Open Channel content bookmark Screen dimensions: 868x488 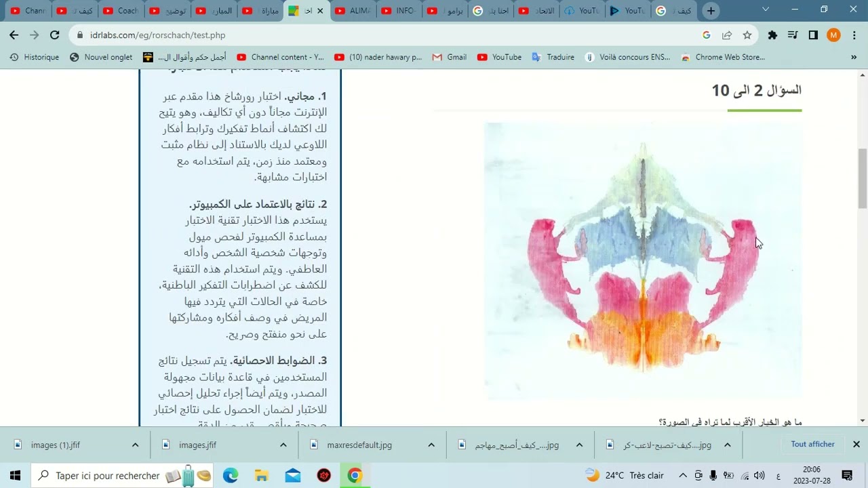coord(280,57)
